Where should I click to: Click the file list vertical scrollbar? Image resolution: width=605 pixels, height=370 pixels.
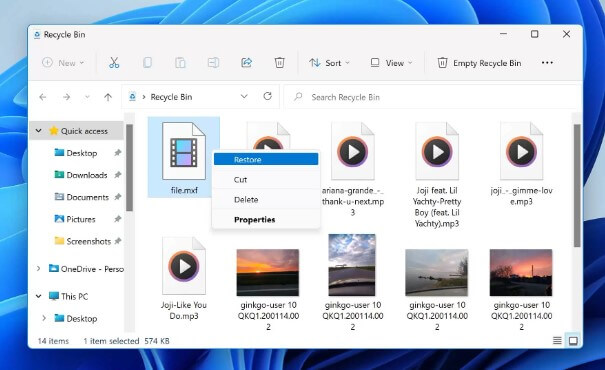[577, 185]
